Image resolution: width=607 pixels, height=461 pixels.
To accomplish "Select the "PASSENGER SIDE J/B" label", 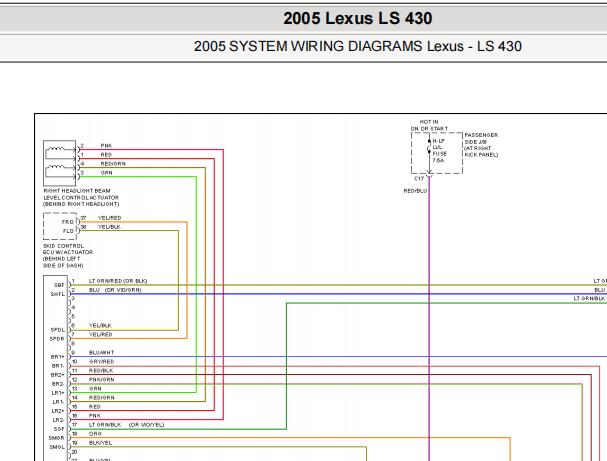I will (x=481, y=138).
